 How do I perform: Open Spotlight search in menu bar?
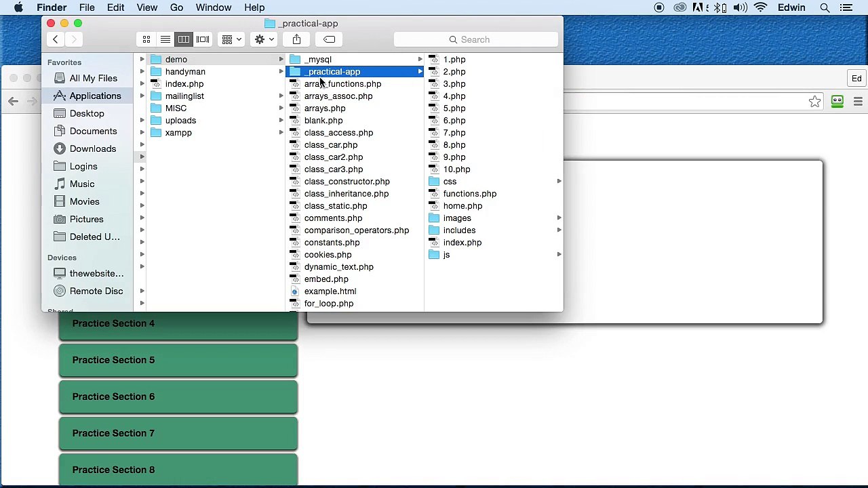pyautogui.click(x=825, y=7)
